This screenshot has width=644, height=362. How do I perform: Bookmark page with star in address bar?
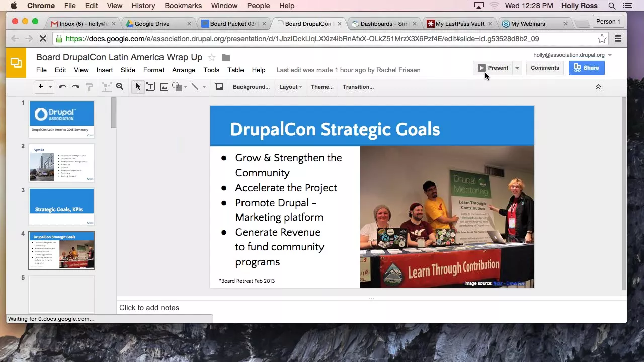click(x=602, y=39)
